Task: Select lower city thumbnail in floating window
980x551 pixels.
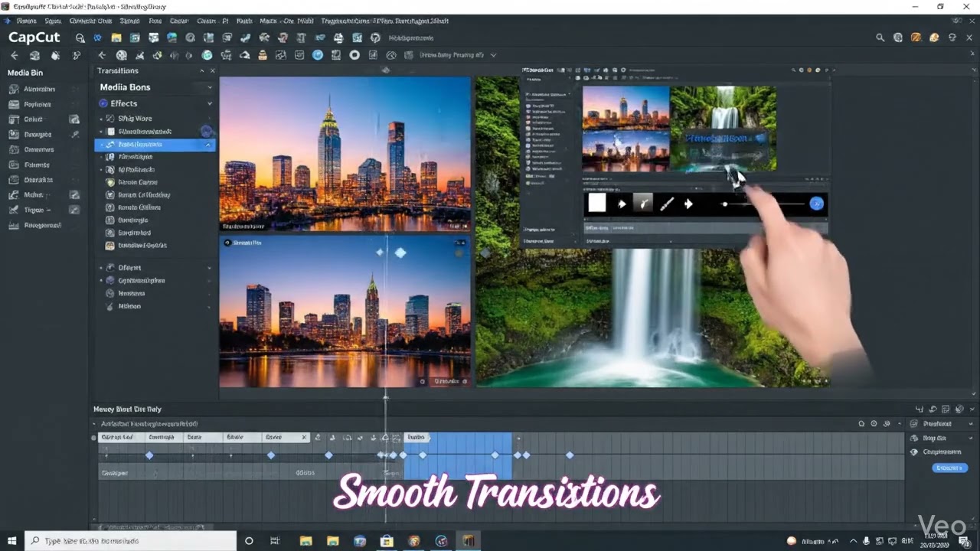Action: [x=626, y=151]
